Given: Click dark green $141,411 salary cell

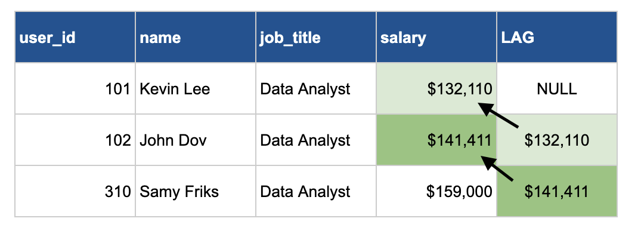Looking at the screenshot, I should coord(436,140).
